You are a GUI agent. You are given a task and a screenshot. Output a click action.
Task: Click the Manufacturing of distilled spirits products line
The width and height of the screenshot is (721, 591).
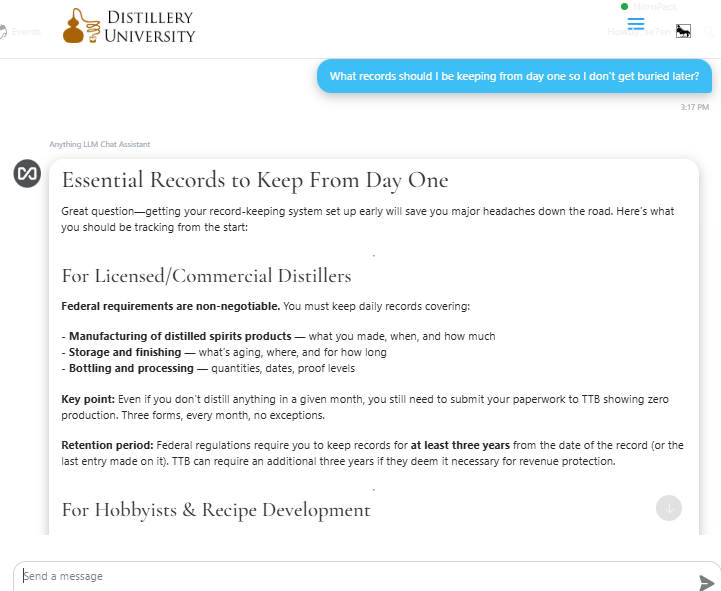click(278, 336)
